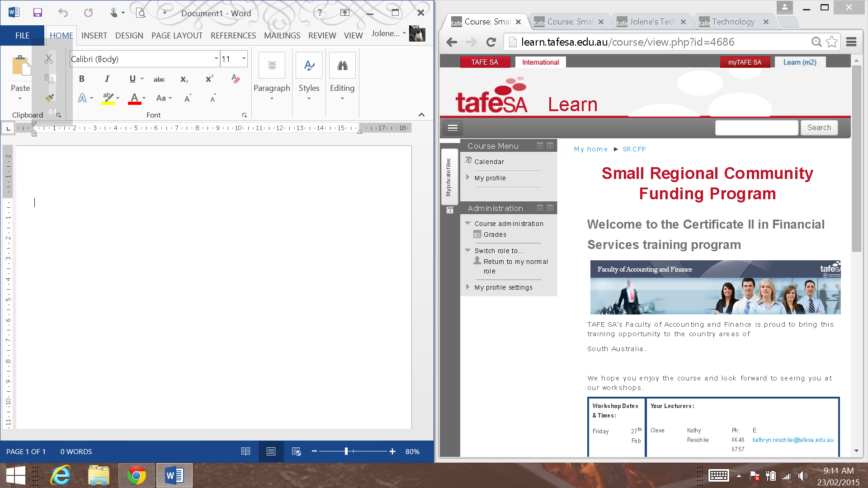The width and height of the screenshot is (868, 488).
Task: Click Shrink Font icon
Action: click(213, 98)
